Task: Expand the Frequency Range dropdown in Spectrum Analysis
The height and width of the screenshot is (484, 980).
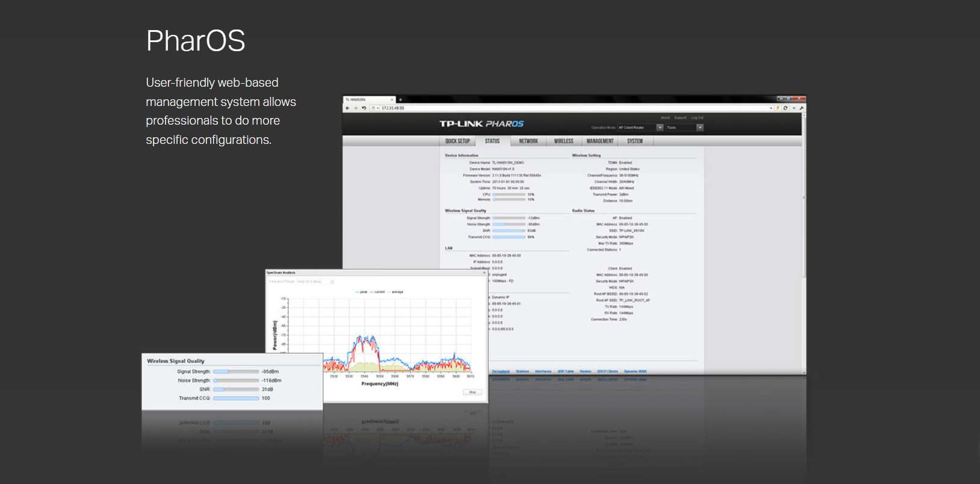Action: pyautogui.click(x=332, y=282)
